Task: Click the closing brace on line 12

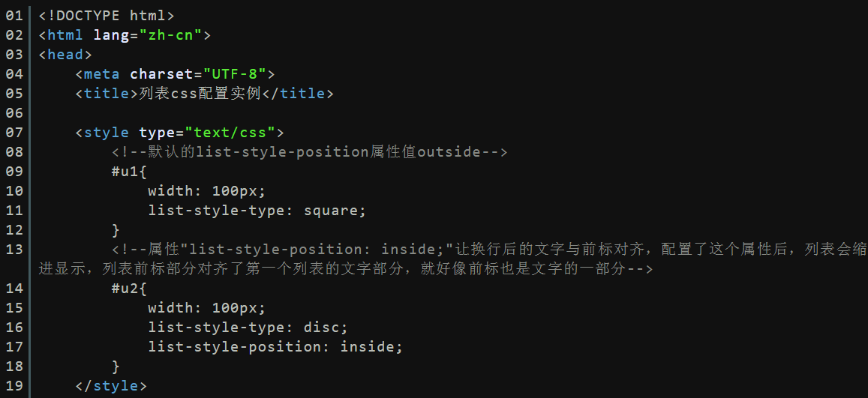Action: tap(116, 230)
